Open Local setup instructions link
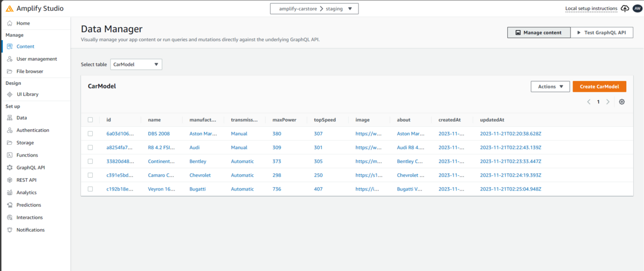Viewport: 644px width, 271px height. 591,9
